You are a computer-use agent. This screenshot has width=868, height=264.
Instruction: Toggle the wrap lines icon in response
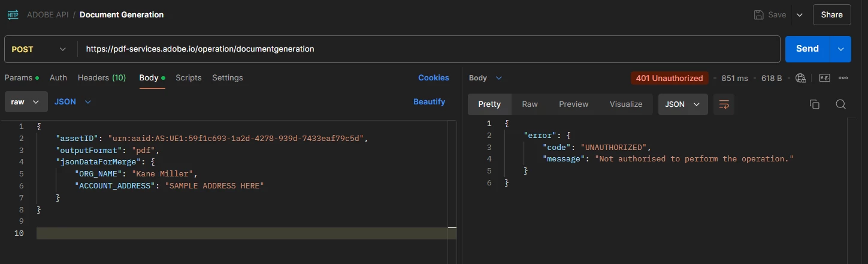pyautogui.click(x=724, y=104)
